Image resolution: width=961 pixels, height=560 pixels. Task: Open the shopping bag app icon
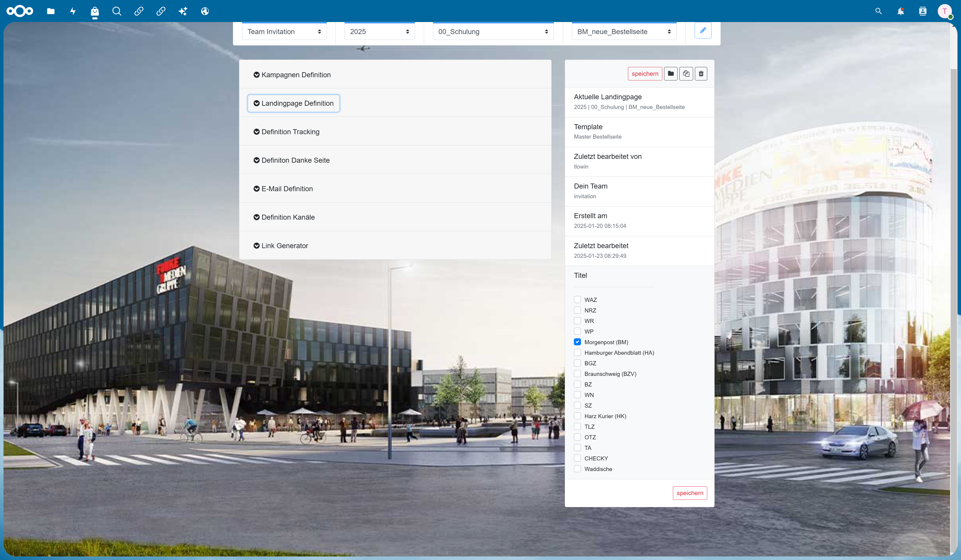coord(95,11)
